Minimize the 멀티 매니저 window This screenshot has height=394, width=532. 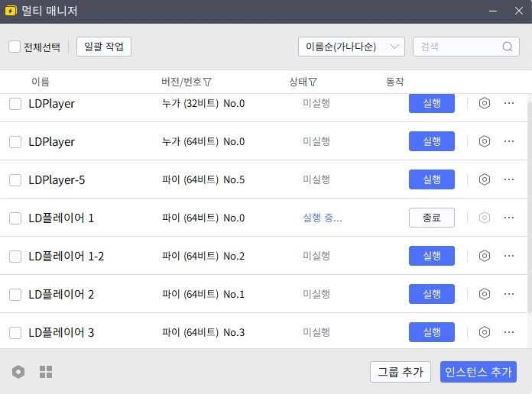[x=493, y=11]
